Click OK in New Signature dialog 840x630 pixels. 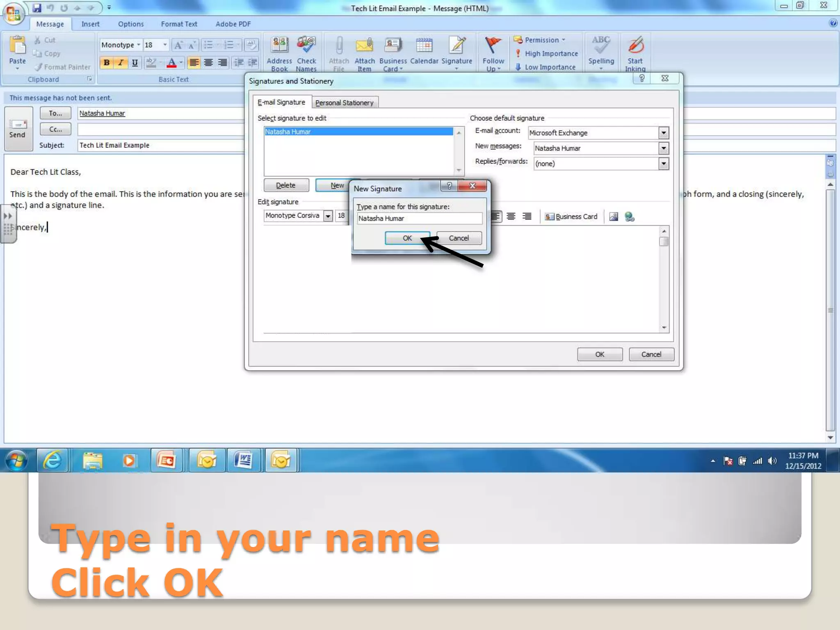407,238
